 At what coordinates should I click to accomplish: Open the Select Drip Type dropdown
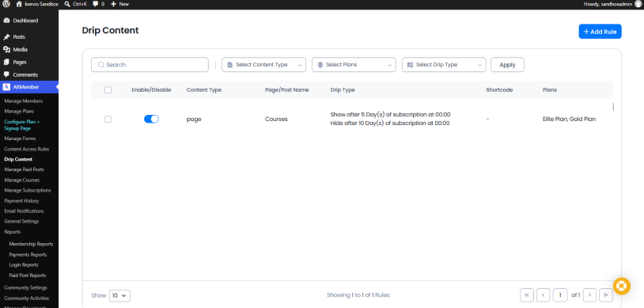tap(444, 65)
